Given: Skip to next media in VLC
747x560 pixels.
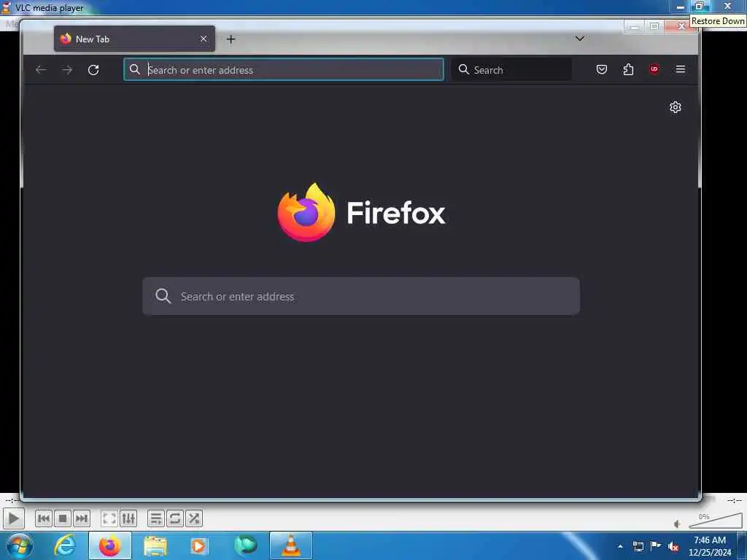Looking at the screenshot, I should point(82,518).
